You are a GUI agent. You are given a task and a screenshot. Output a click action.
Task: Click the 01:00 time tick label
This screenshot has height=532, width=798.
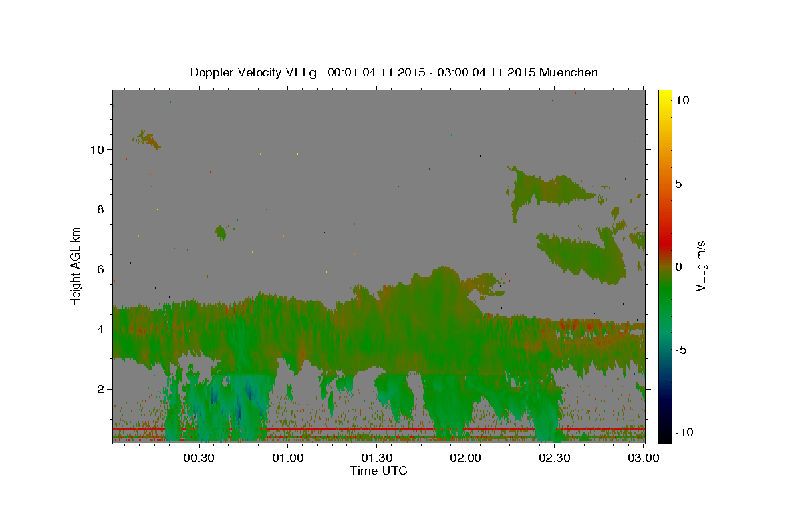point(288,458)
